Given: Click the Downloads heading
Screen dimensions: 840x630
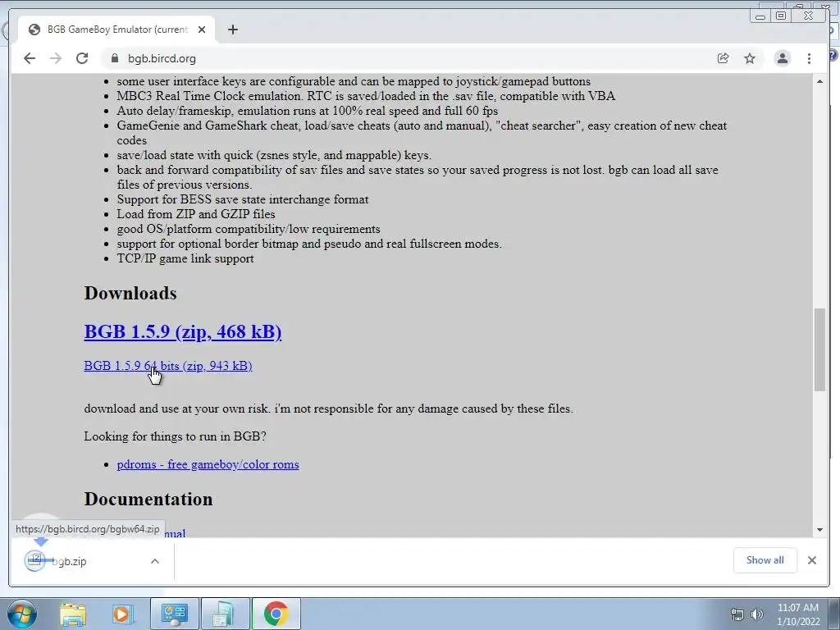Looking at the screenshot, I should tap(130, 293).
